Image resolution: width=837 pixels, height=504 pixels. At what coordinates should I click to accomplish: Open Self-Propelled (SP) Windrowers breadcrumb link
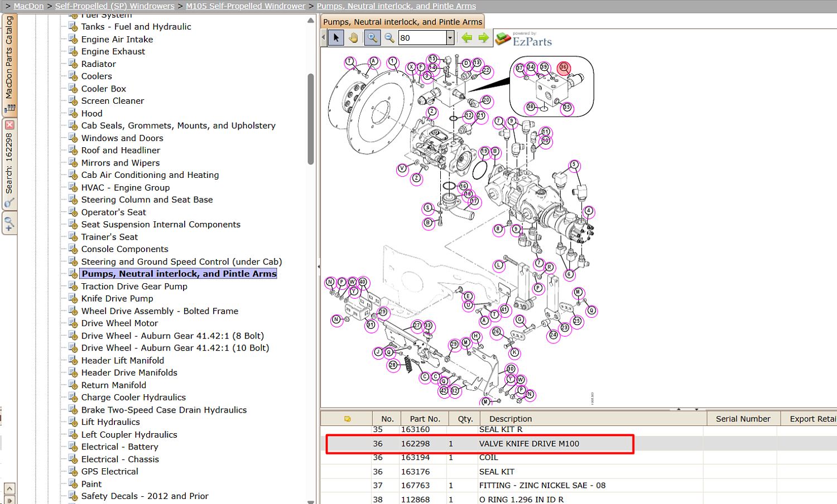115,6
